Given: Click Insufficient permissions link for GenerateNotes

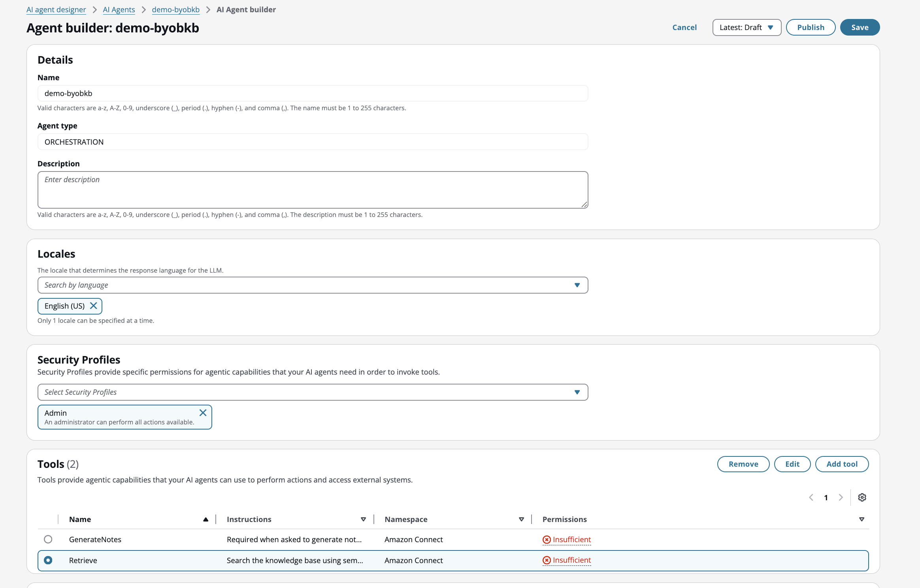Looking at the screenshot, I should click(x=571, y=539).
